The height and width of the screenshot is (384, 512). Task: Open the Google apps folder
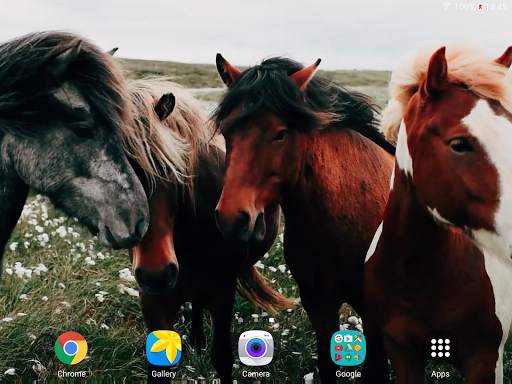coord(348,348)
